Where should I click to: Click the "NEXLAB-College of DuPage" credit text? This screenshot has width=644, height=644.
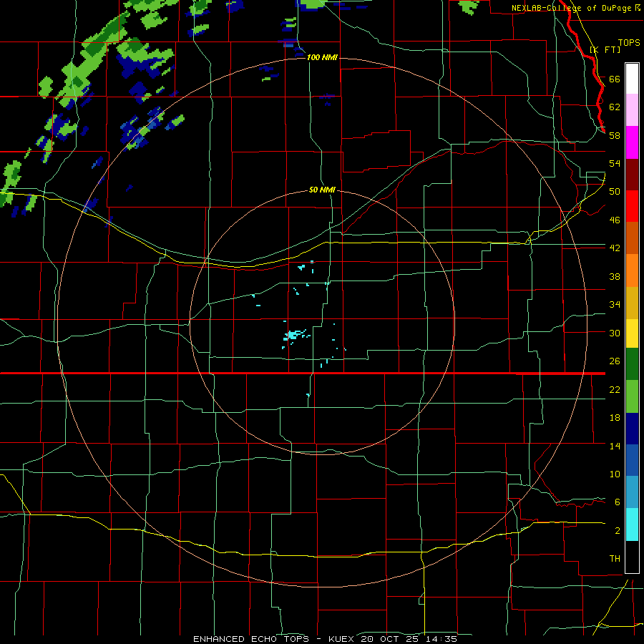[571, 8]
